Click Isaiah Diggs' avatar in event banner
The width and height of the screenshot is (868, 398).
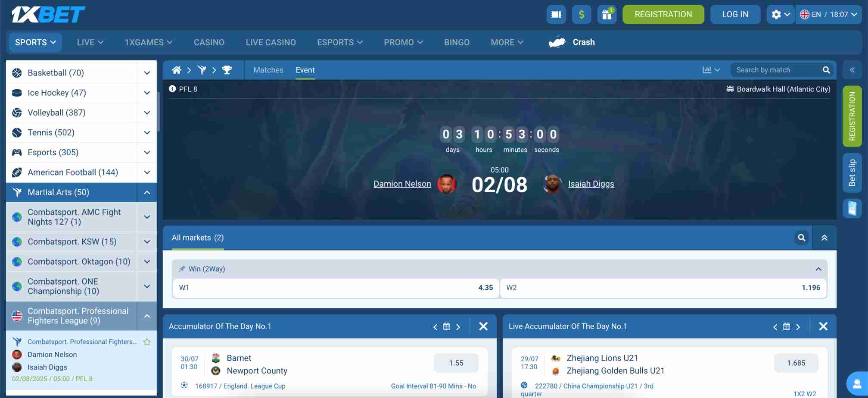coord(552,184)
